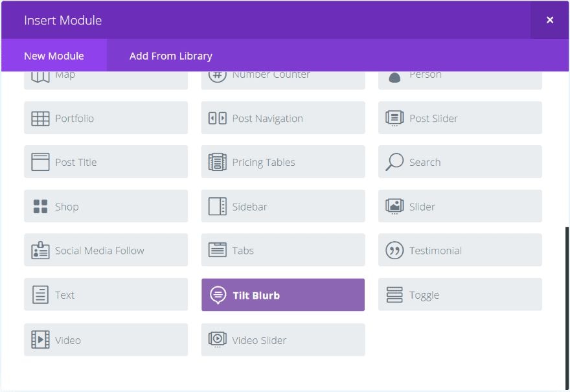Click the Post Navigation arrows icon
This screenshot has height=392, width=570.
(217, 119)
